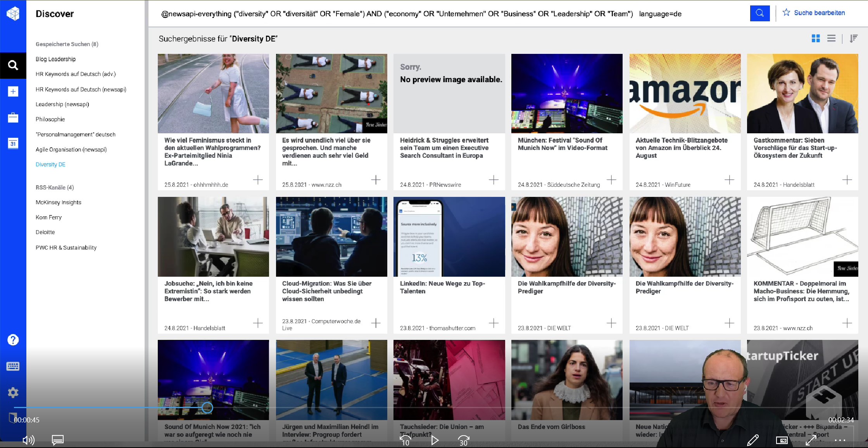The width and height of the screenshot is (868, 448).
Task: Add the Jobsuche Handelsblatt article with plus
Action: click(258, 323)
